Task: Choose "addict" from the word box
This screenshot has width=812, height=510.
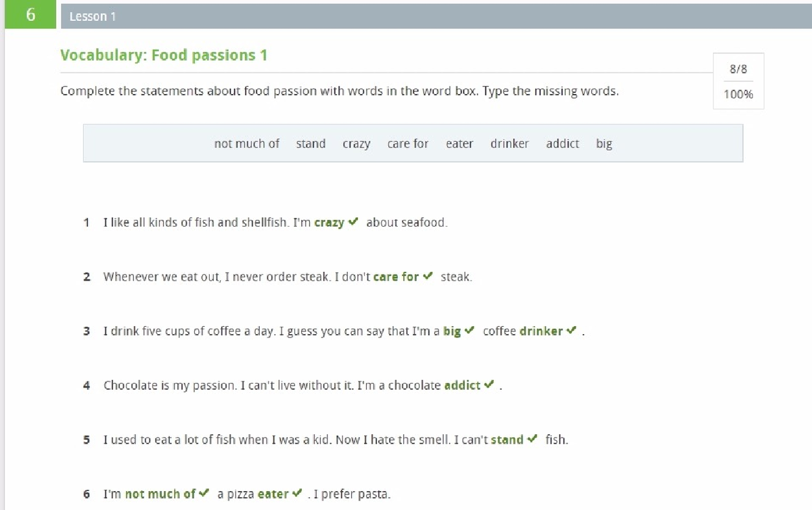Action: pyautogui.click(x=562, y=143)
